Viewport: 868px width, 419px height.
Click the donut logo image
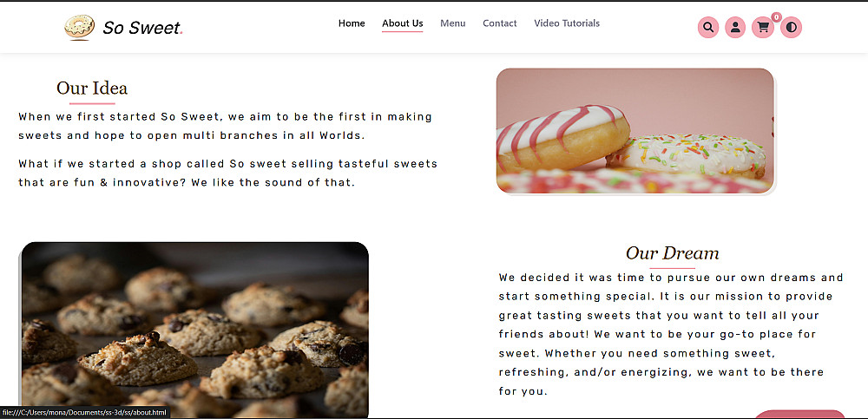point(79,28)
